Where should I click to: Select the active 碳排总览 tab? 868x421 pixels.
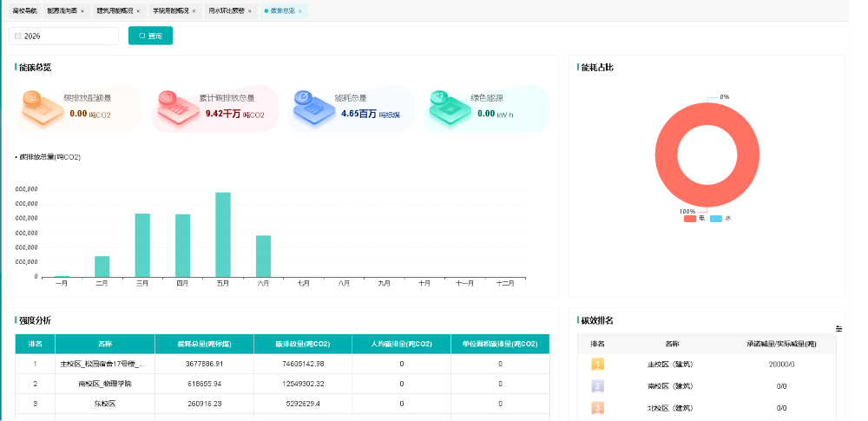[x=283, y=11]
